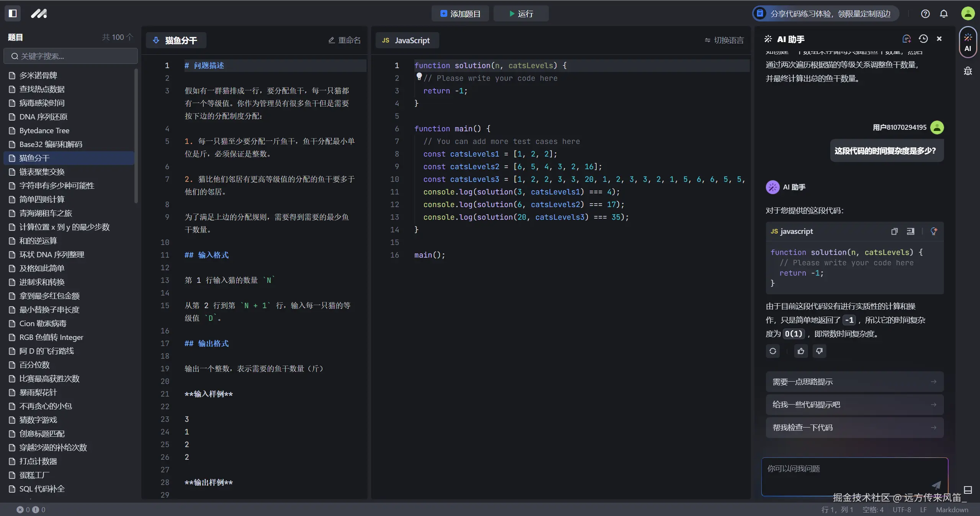Screen dimensions: 980x516
Task: Select the 猫鱼分干 problem tab
Action: click(x=176, y=40)
